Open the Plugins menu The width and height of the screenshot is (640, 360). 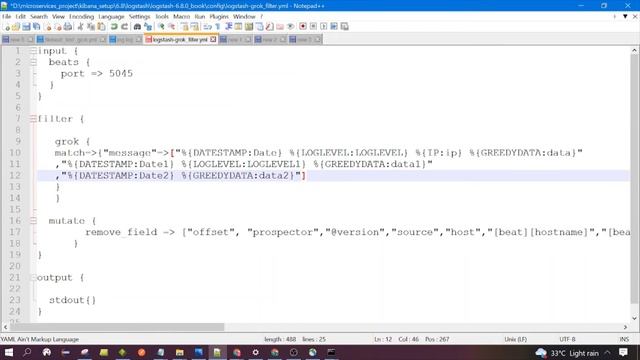point(219,17)
